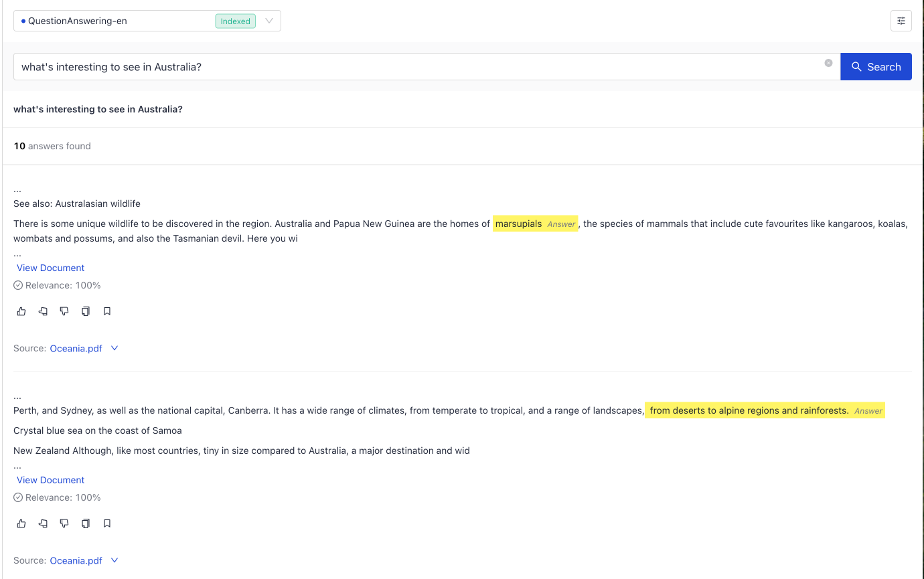
Task: Click the Oceania.pdf source link
Action: [76, 348]
